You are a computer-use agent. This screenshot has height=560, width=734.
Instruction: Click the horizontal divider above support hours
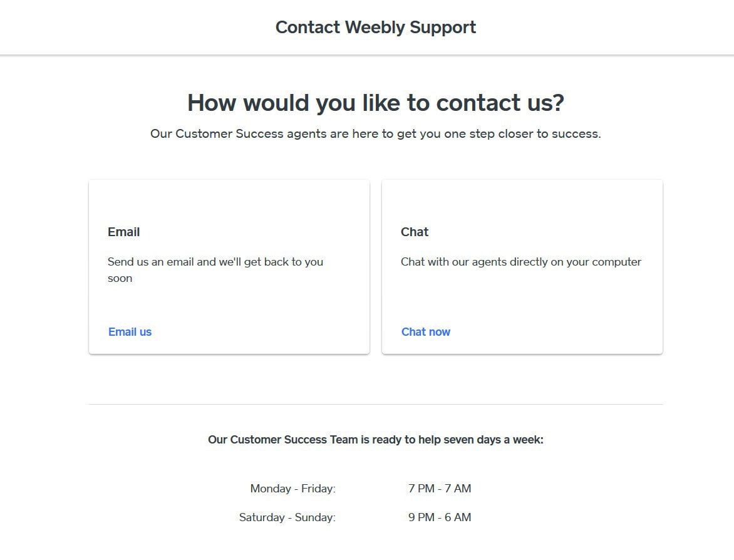tap(375, 405)
